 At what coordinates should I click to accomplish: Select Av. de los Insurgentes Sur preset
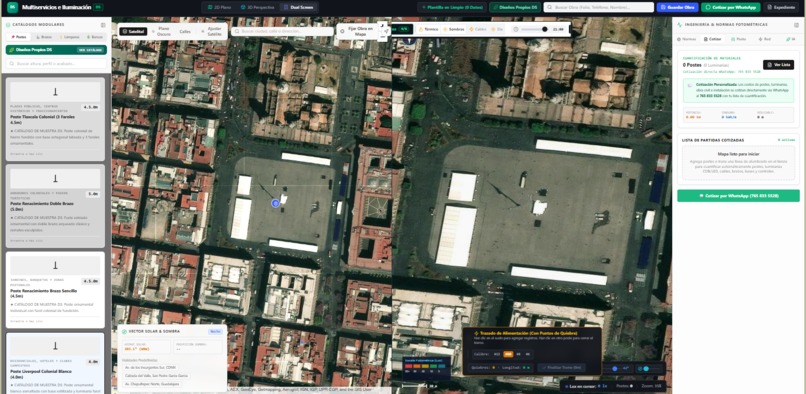pyautogui.click(x=151, y=367)
